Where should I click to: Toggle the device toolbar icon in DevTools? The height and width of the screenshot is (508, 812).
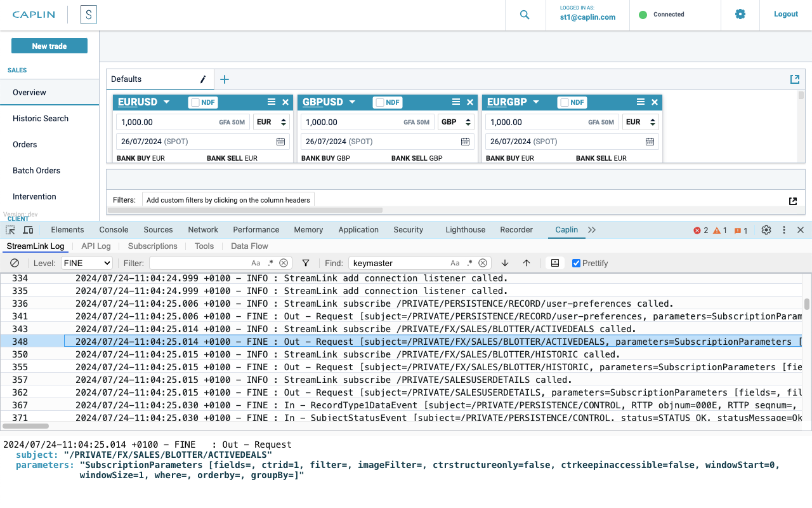(x=28, y=230)
